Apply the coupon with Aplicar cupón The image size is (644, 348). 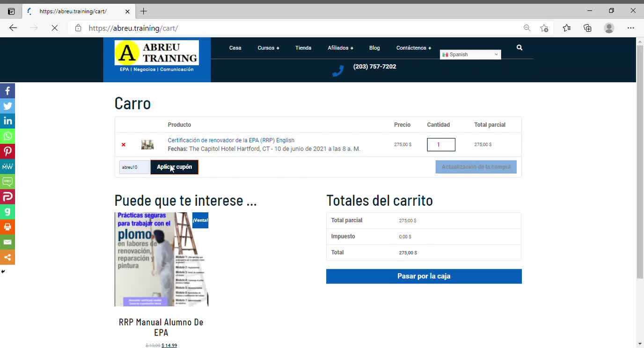coord(174,167)
